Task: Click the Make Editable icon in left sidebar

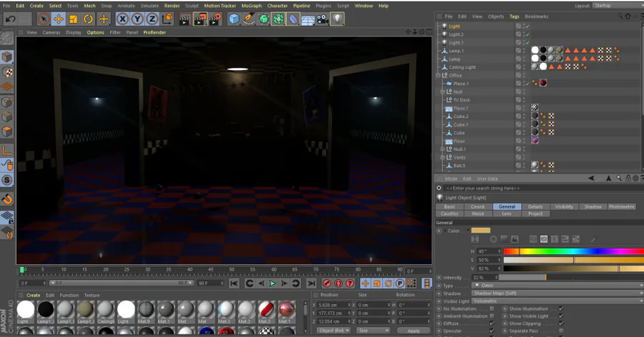Action: [x=7, y=38]
